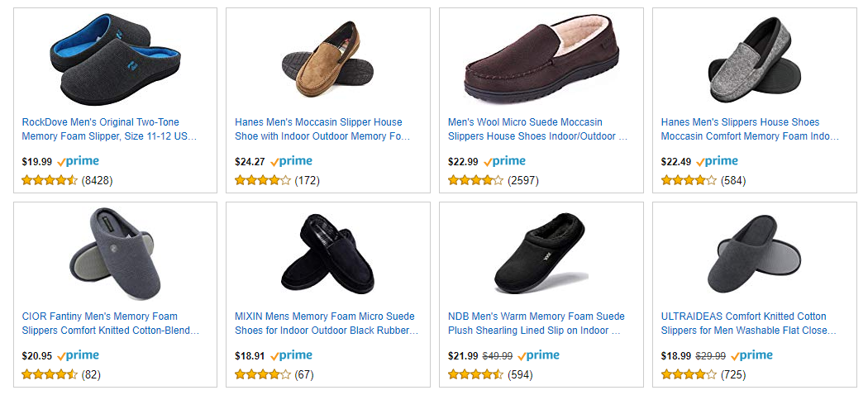868x395 pixels.
Task: Open Hanes Slippers House Shoes Moccasin Comfort link
Action: (748, 129)
